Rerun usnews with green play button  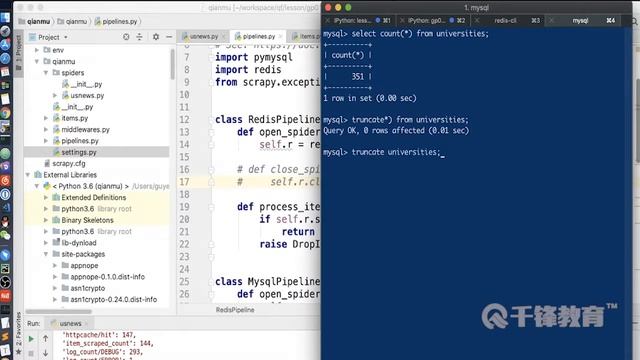pyautogui.click(x=31, y=339)
